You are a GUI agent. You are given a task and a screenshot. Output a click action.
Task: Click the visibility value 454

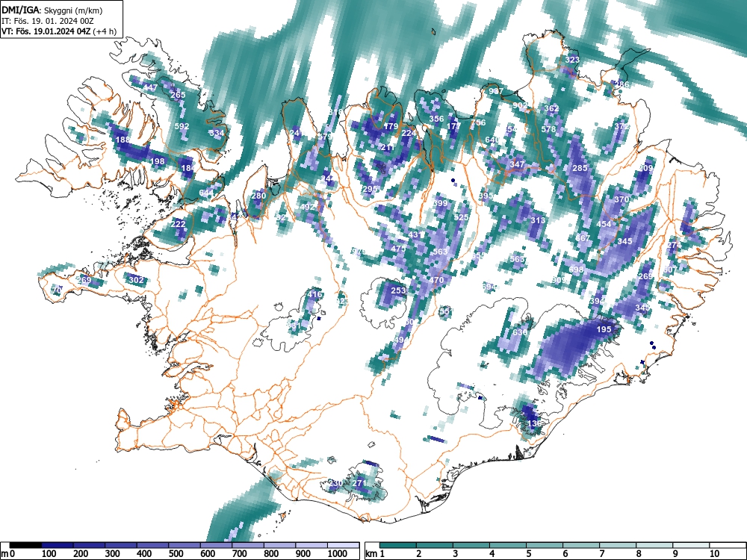point(604,224)
